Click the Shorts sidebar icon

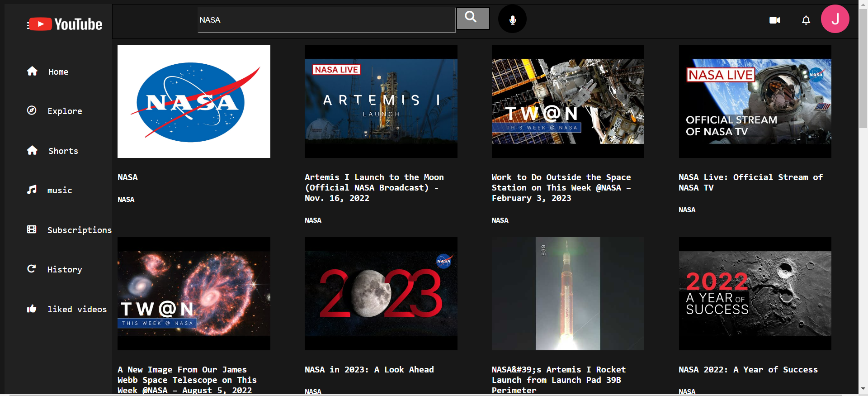pos(32,150)
